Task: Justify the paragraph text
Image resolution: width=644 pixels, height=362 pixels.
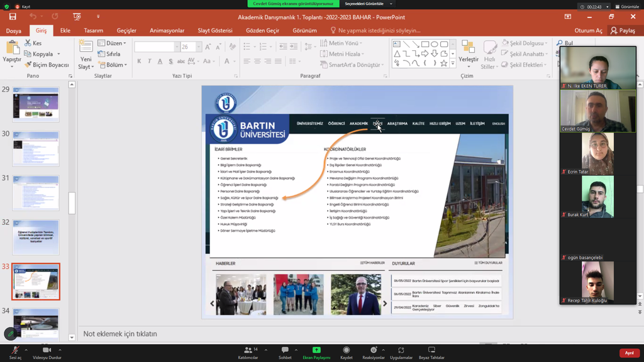Action: point(278,61)
